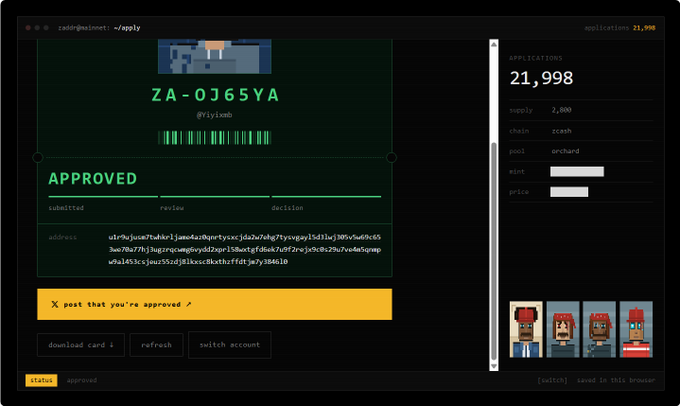Click the ~/apply path in title bar
Screen dimensions: 680x406
tap(127, 28)
